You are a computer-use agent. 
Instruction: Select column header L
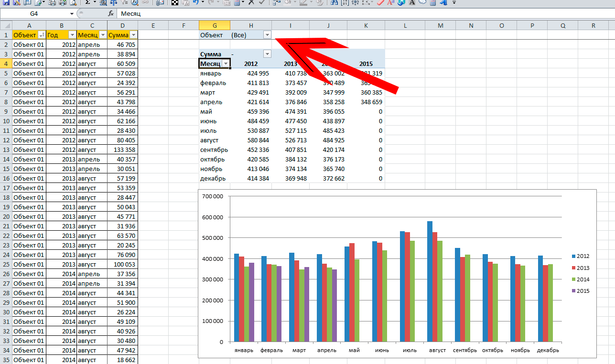click(405, 25)
